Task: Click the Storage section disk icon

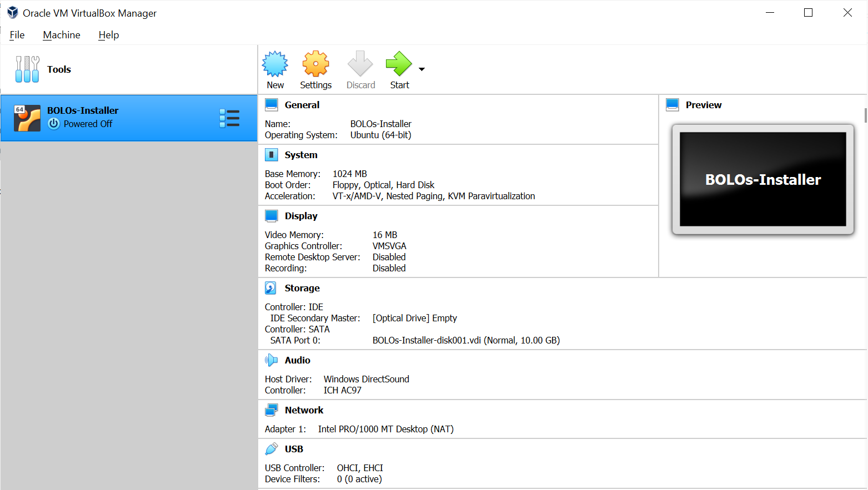Action: click(271, 288)
